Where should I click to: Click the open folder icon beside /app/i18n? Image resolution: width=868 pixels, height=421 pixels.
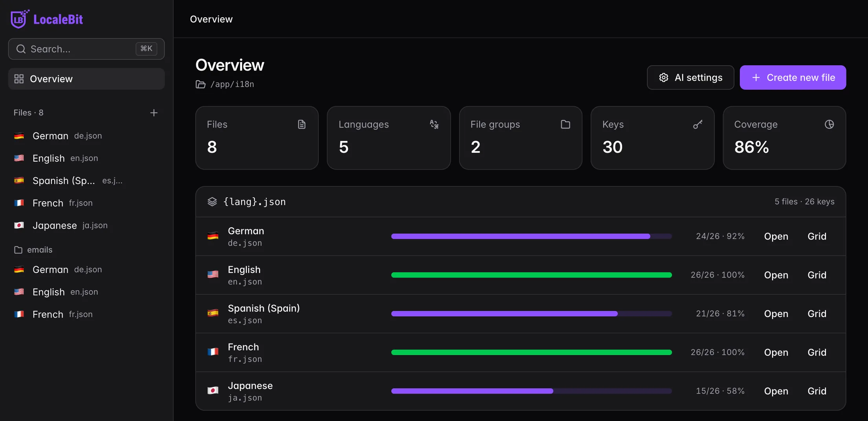point(200,84)
